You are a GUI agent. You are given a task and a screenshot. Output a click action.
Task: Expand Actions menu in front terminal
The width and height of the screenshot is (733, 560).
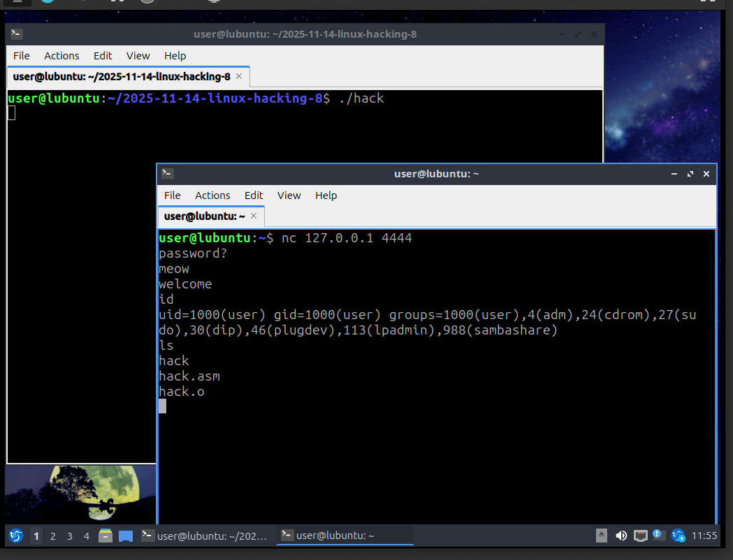[212, 196]
